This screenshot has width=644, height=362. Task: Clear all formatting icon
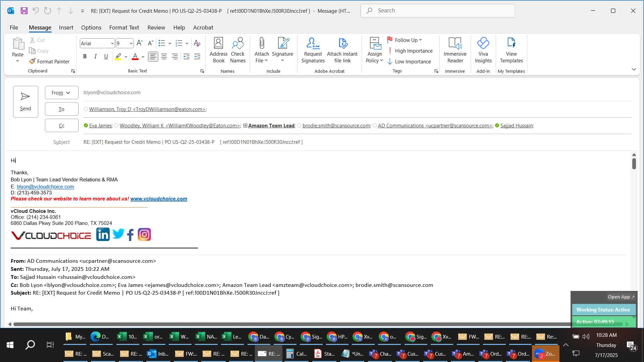[x=197, y=43]
